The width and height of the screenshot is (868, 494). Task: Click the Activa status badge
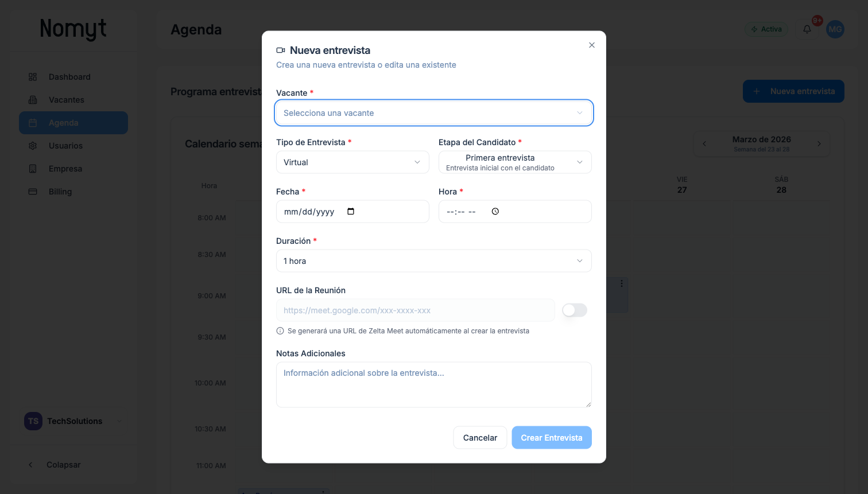tap(766, 28)
